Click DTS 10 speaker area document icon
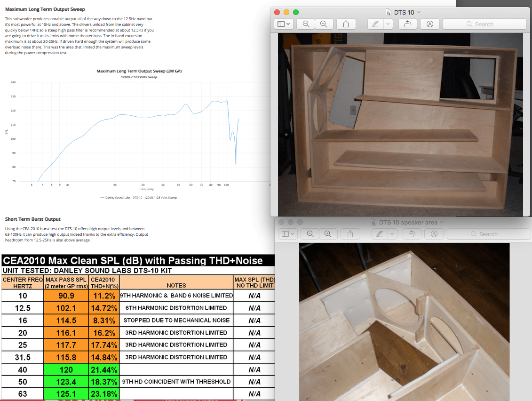This screenshot has width=532, height=401. pyautogui.click(x=373, y=223)
